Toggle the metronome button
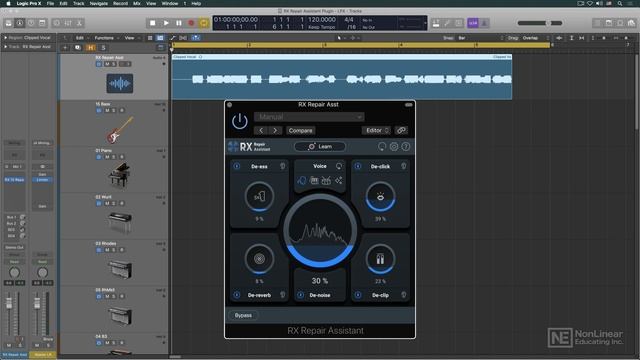 484,23
